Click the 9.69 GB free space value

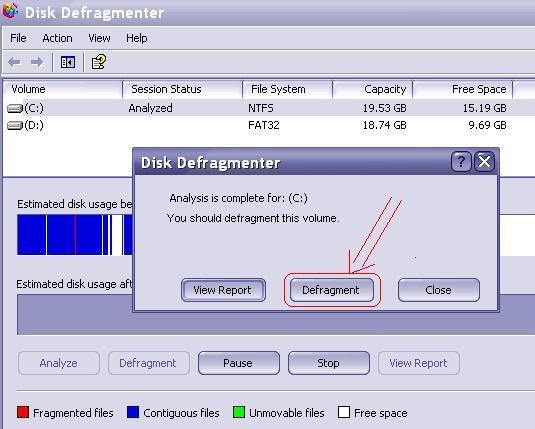487,126
